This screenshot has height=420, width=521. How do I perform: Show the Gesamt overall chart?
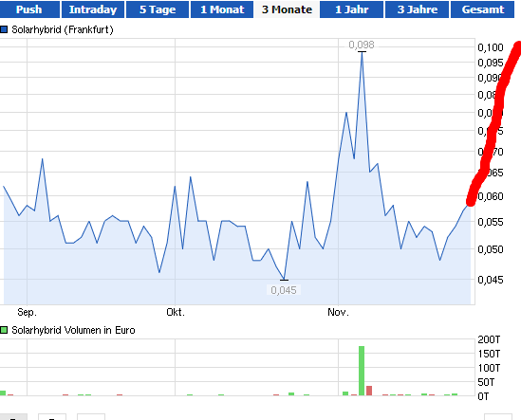tap(482, 9)
